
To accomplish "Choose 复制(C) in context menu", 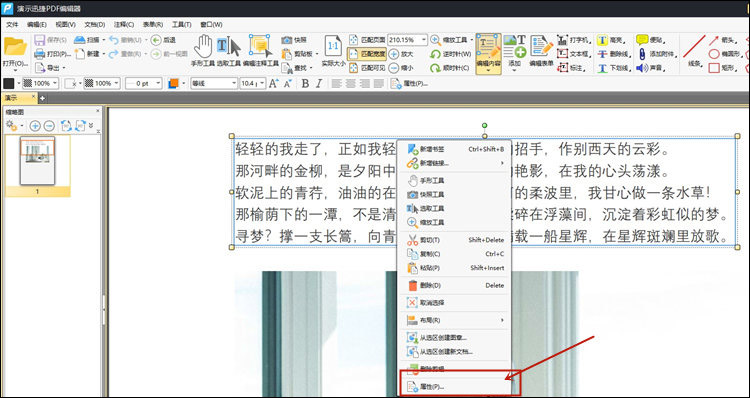I will (x=455, y=254).
